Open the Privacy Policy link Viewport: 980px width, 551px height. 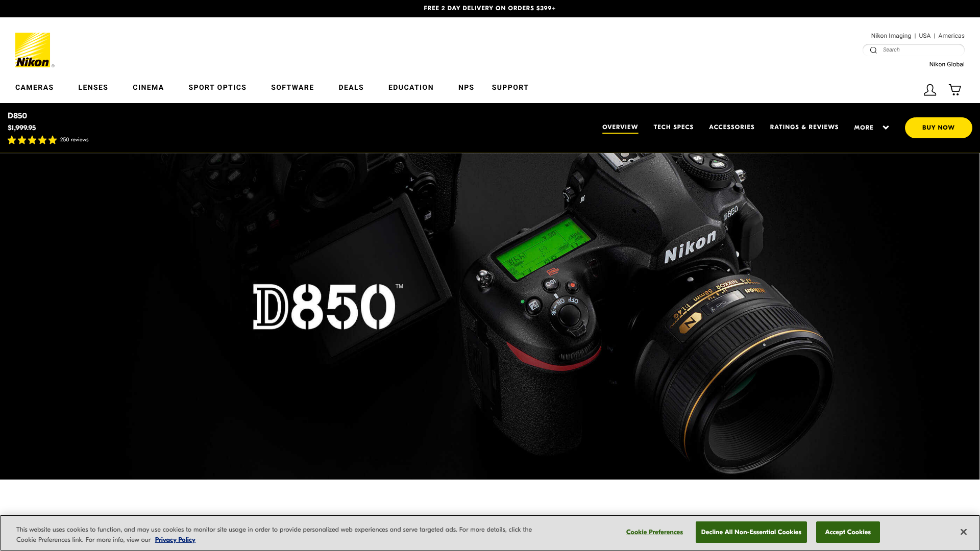point(175,539)
